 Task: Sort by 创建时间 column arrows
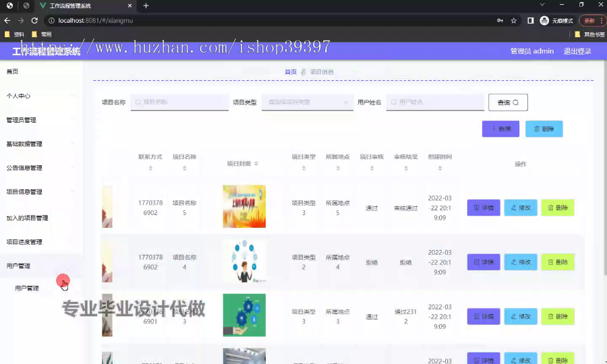[x=440, y=169]
